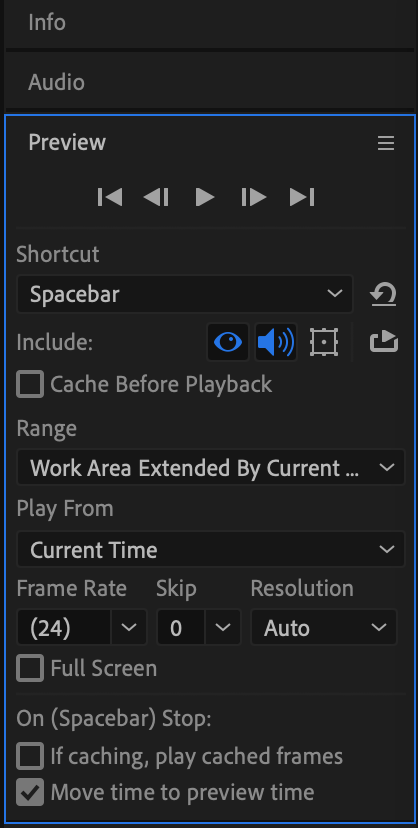Expand the Info panel tab
The height and width of the screenshot is (828, 418).
[47, 23]
